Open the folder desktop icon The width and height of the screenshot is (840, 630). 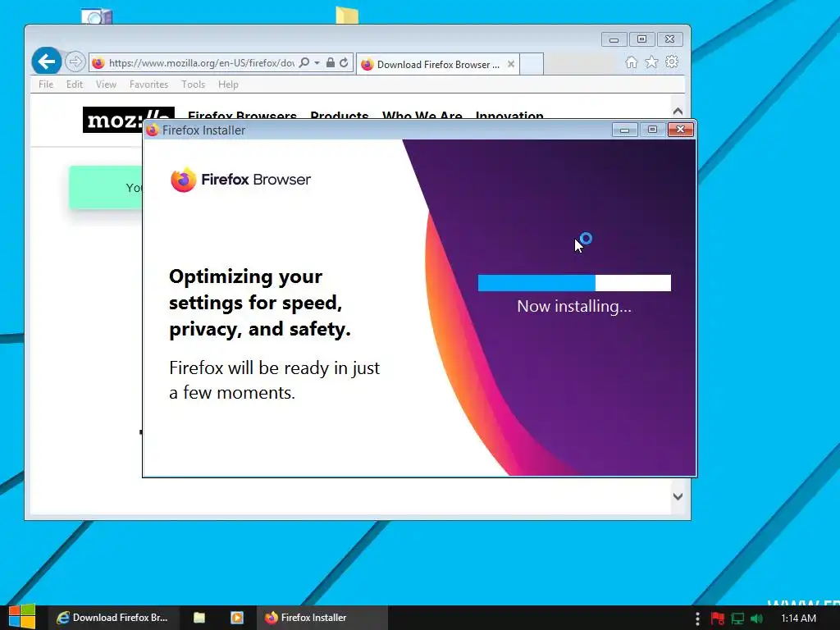[x=347, y=15]
